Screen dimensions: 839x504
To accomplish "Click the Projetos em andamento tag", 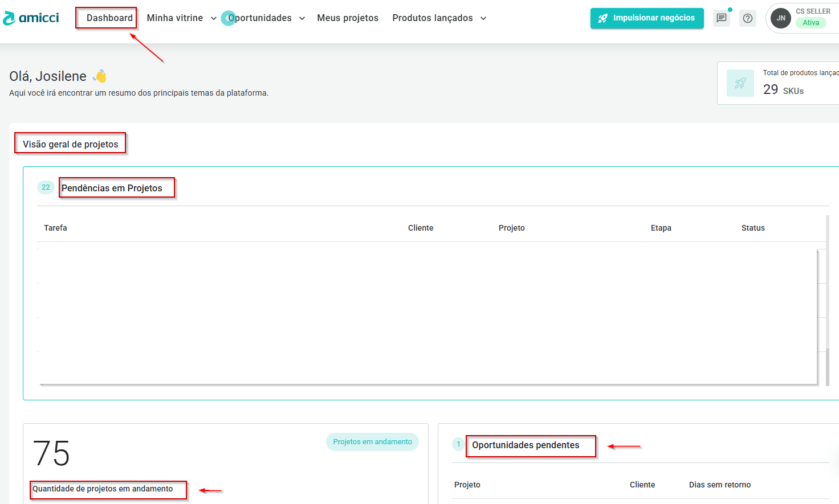I will (x=372, y=442).
